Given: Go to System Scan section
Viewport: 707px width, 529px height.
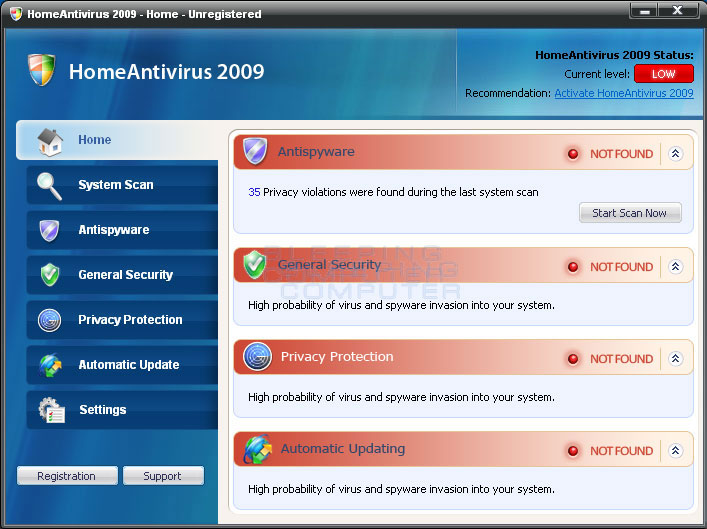Looking at the screenshot, I should (122, 185).
